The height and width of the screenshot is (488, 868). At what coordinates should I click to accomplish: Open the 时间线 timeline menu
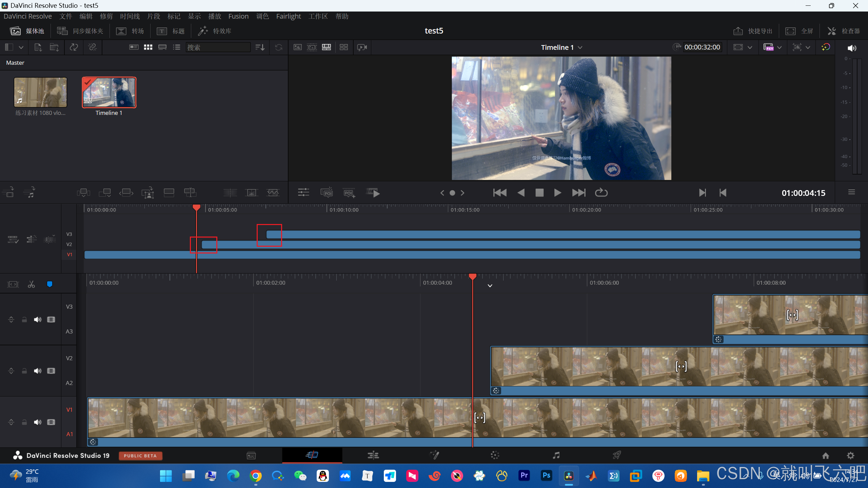tap(130, 16)
